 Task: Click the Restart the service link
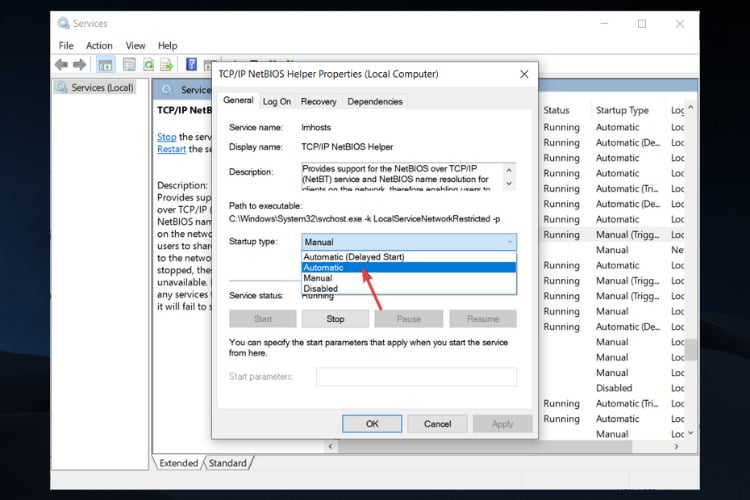[x=171, y=149]
